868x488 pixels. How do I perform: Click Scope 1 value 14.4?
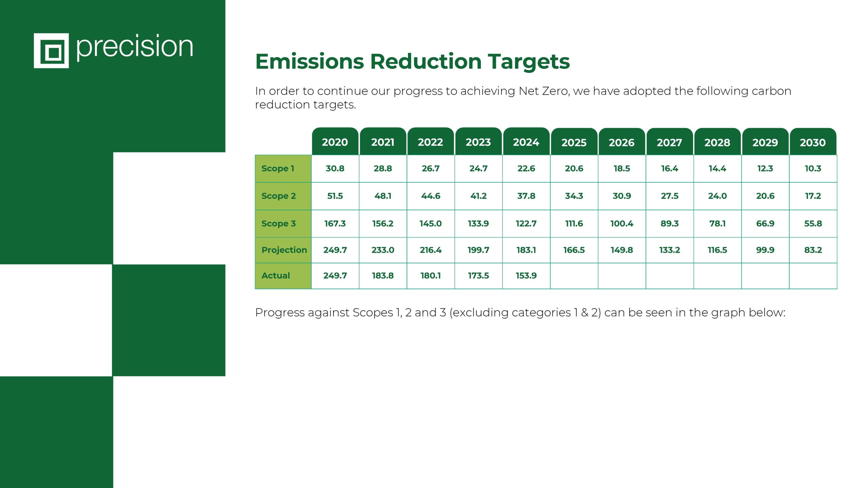click(x=717, y=168)
